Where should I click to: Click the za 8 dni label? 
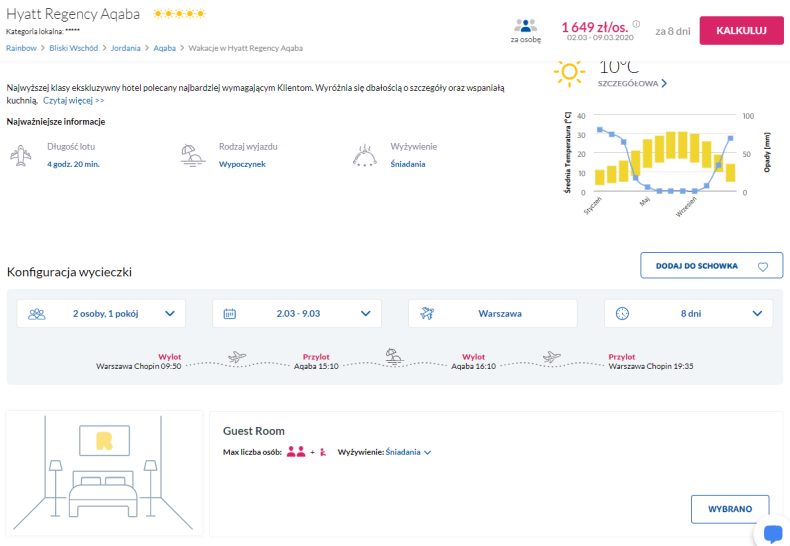point(673,31)
